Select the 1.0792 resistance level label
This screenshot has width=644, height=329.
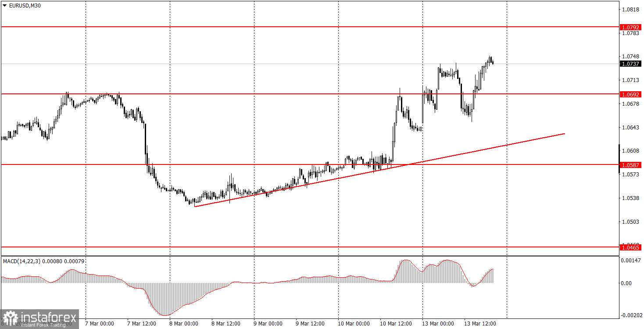click(631, 27)
